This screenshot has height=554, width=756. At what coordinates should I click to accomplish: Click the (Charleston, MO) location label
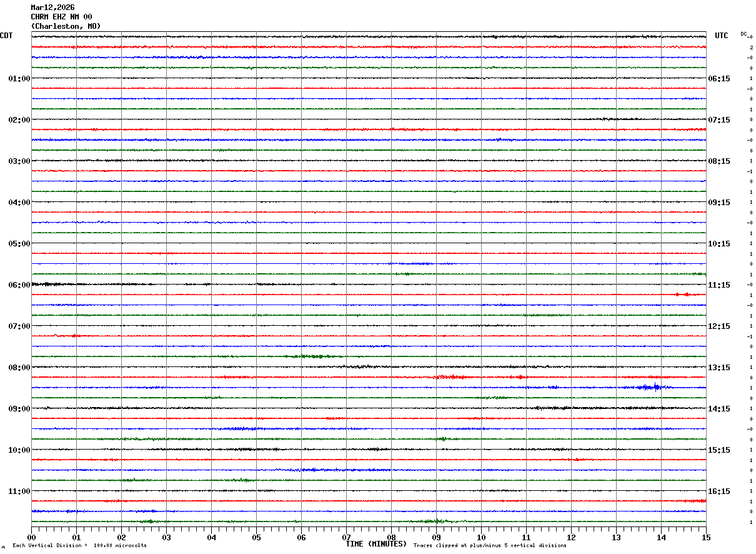tap(66, 26)
